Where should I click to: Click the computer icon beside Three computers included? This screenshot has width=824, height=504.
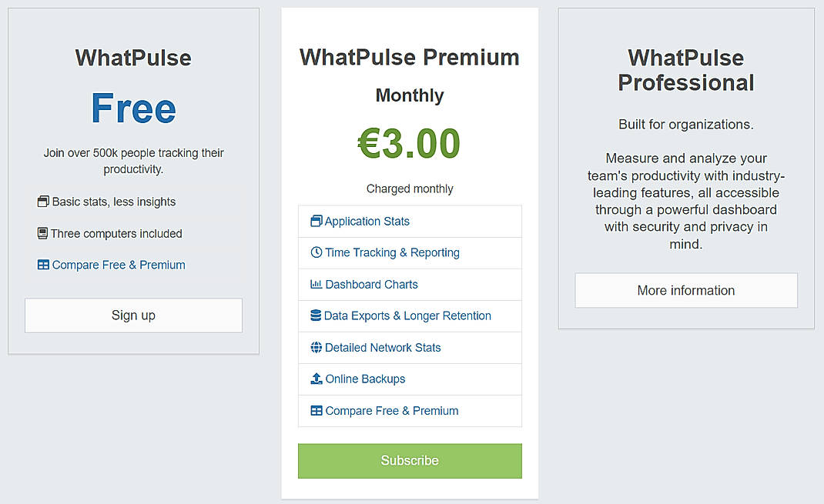pos(42,233)
